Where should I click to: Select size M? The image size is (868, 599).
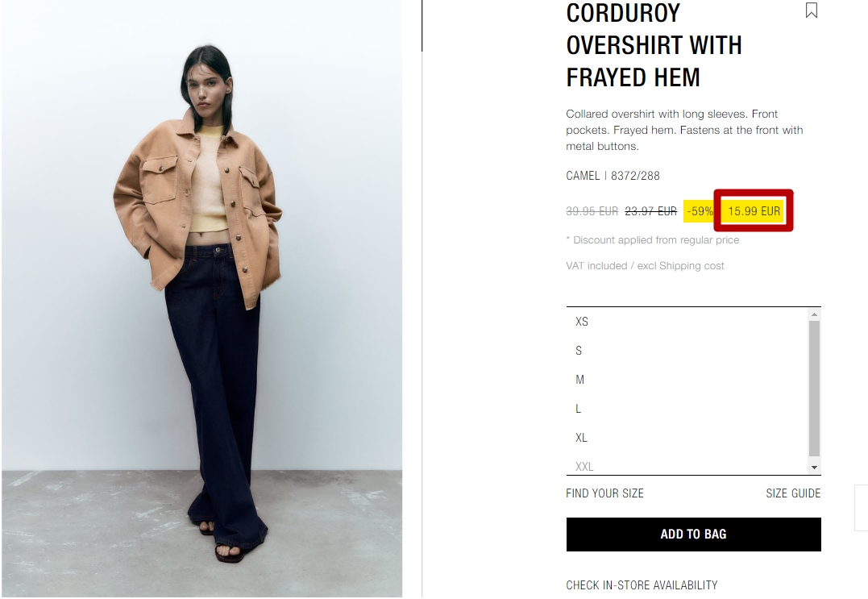(687, 380)
